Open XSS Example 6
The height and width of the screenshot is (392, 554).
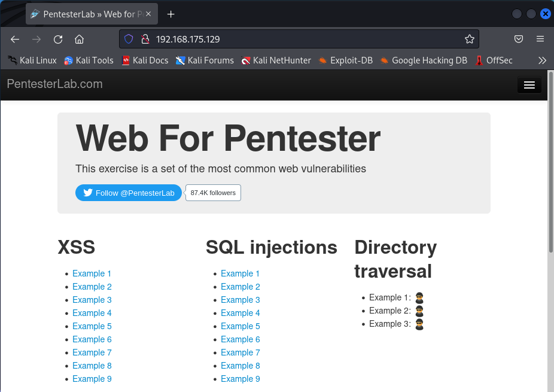92,339
